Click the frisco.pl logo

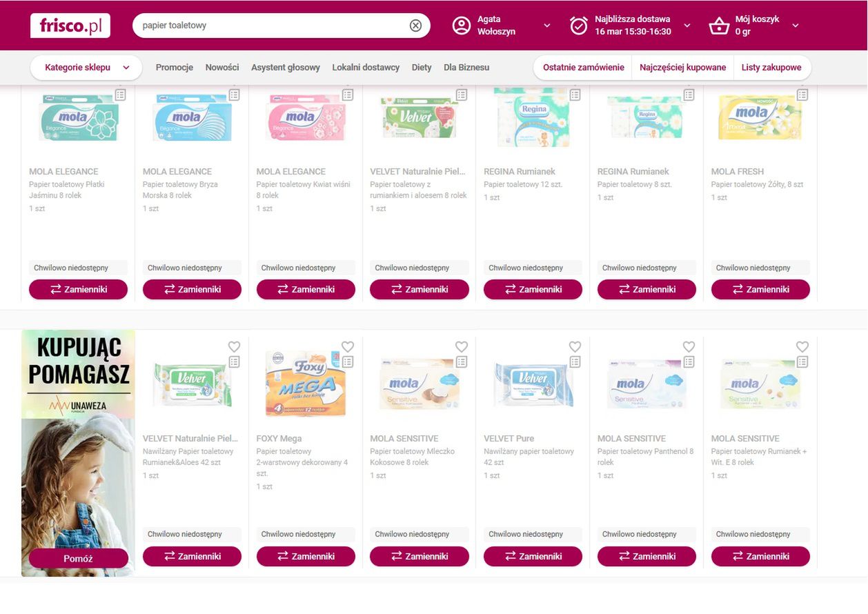click(x=70, y=26)
